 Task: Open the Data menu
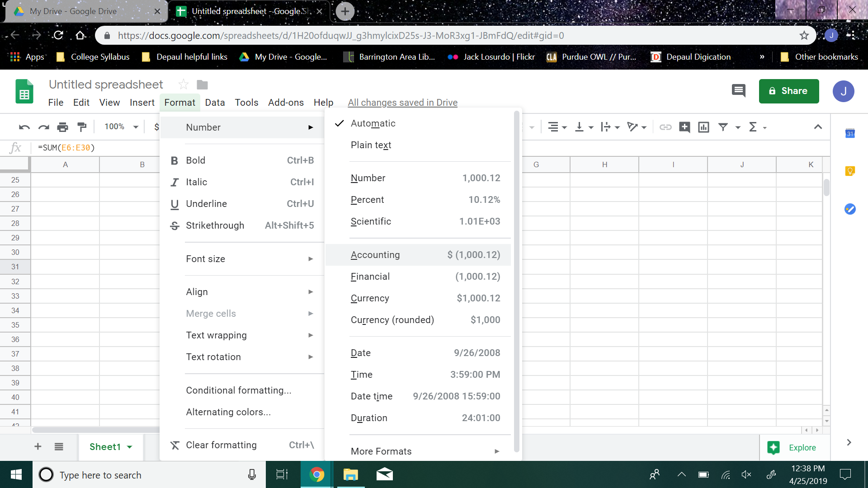click(x=215, y=103)
